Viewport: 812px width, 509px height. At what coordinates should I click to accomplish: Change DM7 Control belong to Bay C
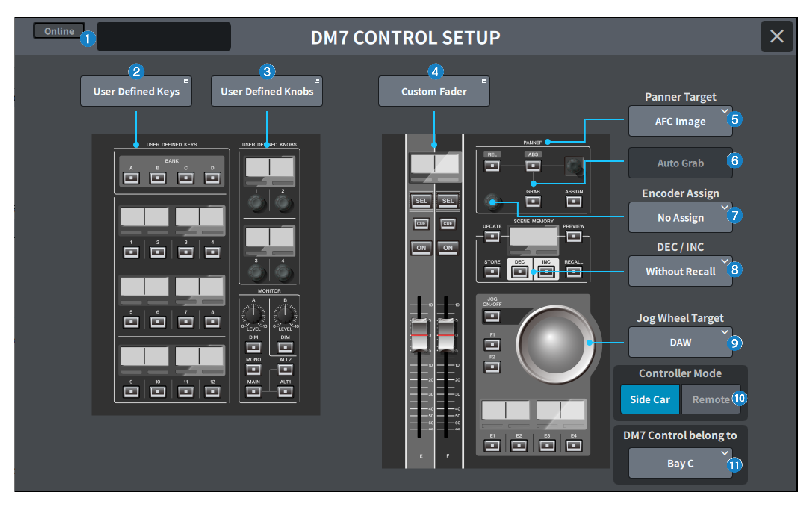(680, 463)
